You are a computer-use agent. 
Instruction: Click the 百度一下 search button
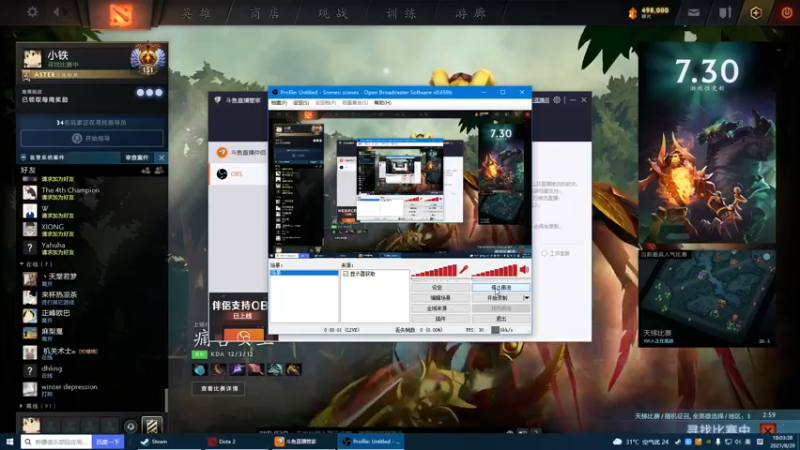point(108,442)
